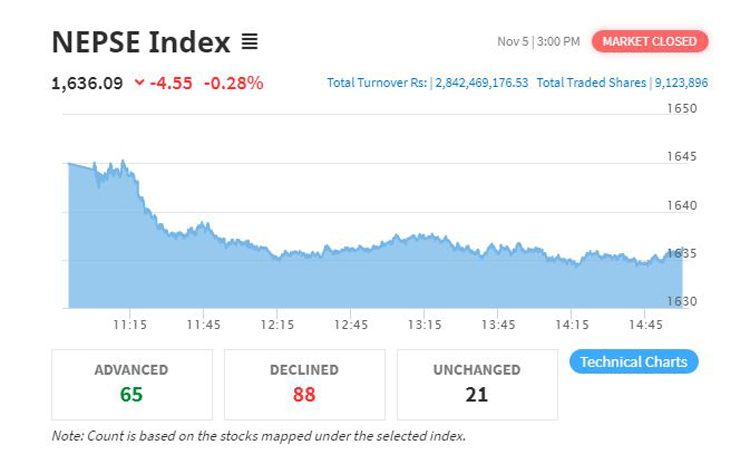750x464 pixels.
Task: Click the -4.55 point change value
Action: 172,83
